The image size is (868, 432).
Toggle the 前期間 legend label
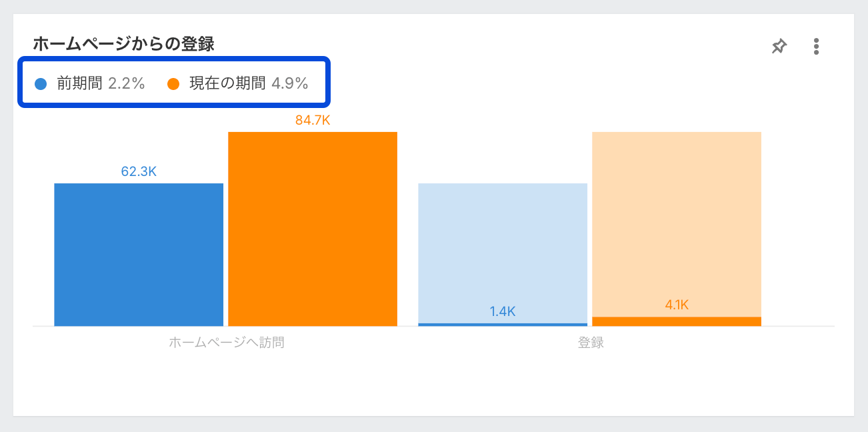click(79, 83)
